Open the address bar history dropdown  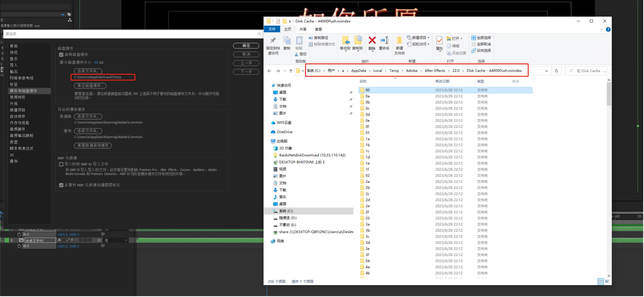(x=546, y=71)
